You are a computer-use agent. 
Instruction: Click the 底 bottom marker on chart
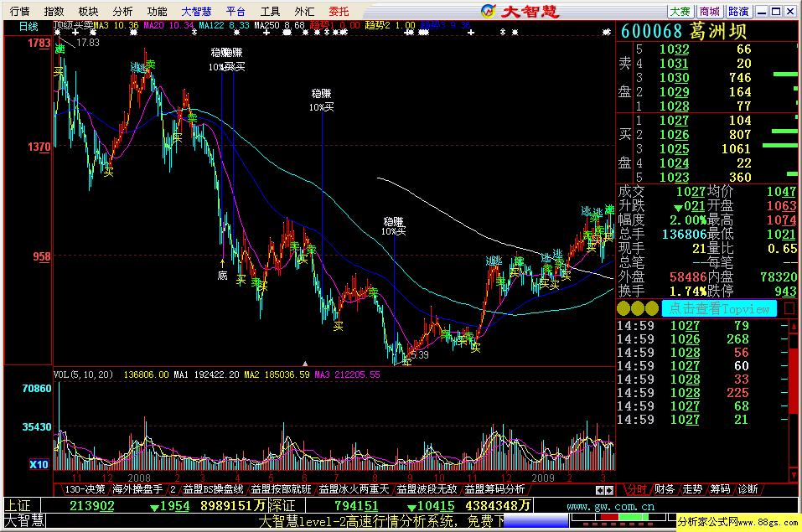click(x=222, y=276)
